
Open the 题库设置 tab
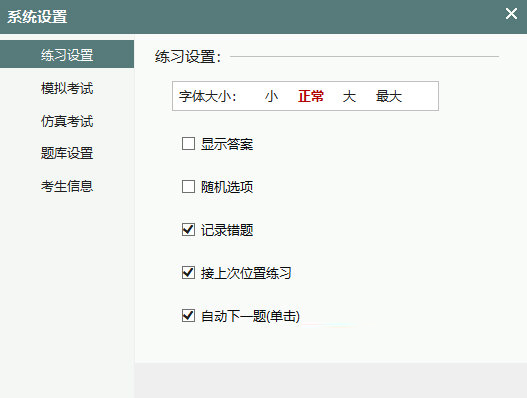point(67,153)
